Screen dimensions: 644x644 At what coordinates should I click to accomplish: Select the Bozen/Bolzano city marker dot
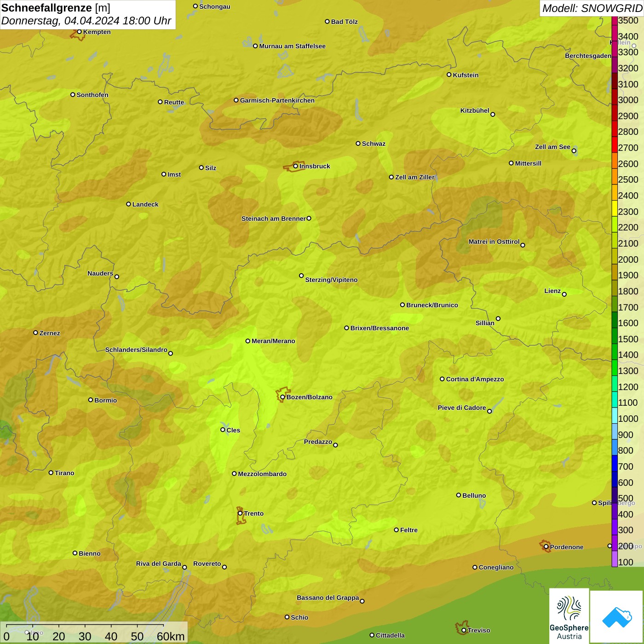[x=283, y=397]
